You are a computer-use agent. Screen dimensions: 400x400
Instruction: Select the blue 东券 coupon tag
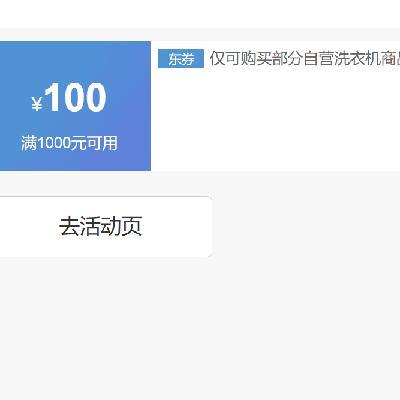click(181, 59)
